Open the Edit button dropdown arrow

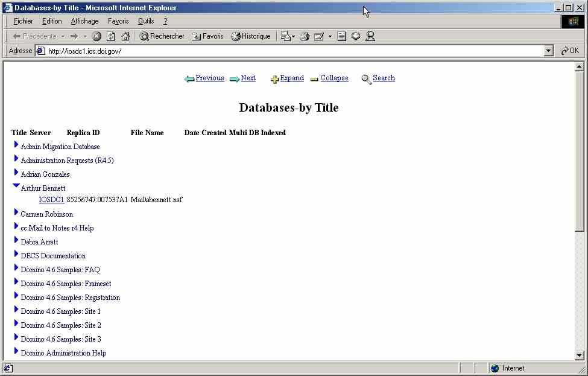tap(330, 36)
